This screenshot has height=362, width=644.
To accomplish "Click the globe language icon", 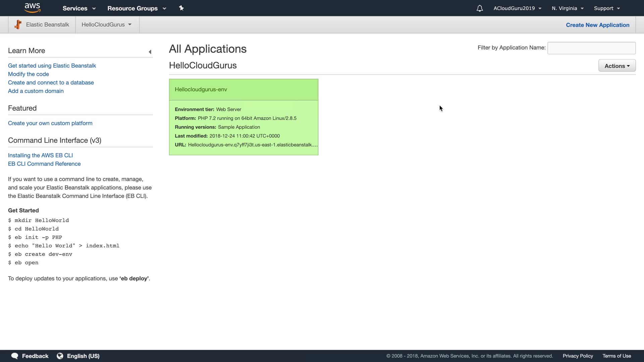I will (x=60, y=356).
